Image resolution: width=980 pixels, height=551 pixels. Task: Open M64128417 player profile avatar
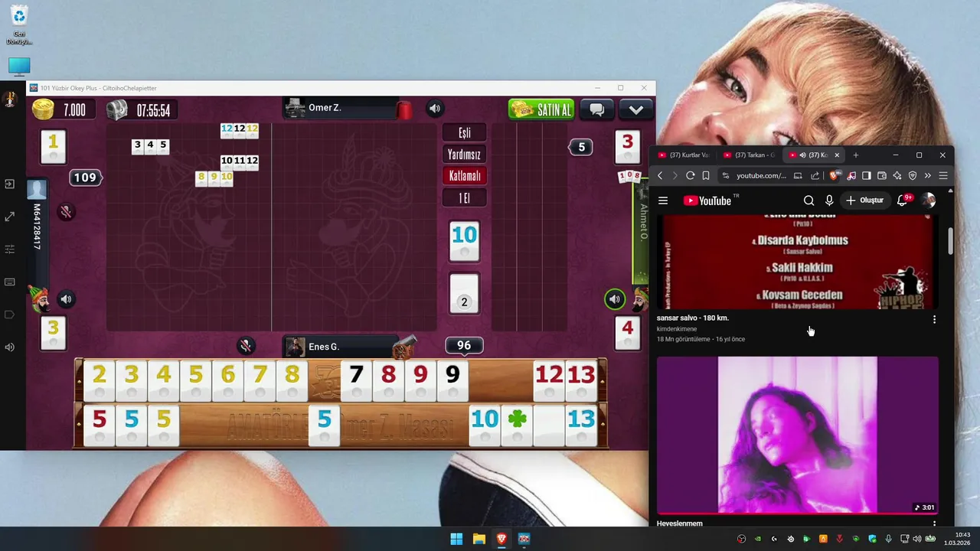pyautogui.click(x=37, y=189)
